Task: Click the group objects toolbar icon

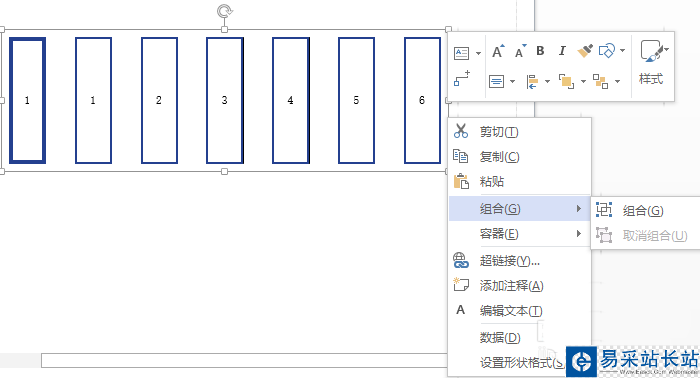Action: pos(600,82)
